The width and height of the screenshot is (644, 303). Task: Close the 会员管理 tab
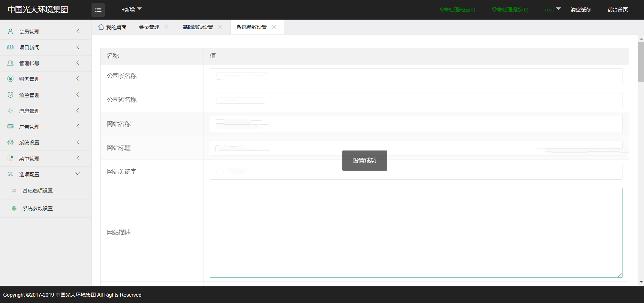pos(166,27)
